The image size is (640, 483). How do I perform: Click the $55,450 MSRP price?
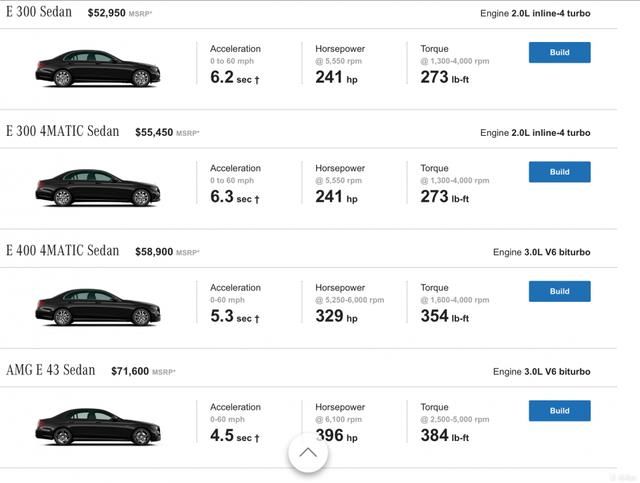[x=167, y=132]
